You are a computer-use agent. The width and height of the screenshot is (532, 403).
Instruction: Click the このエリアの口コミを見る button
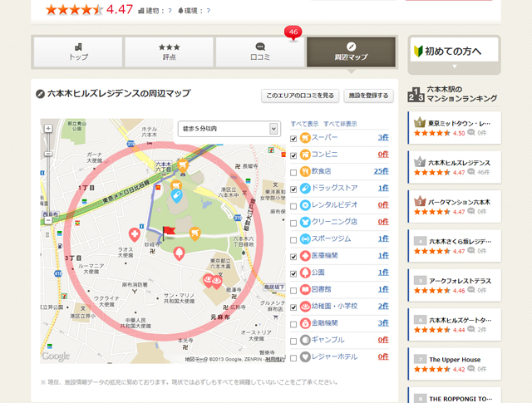(300, 96)
